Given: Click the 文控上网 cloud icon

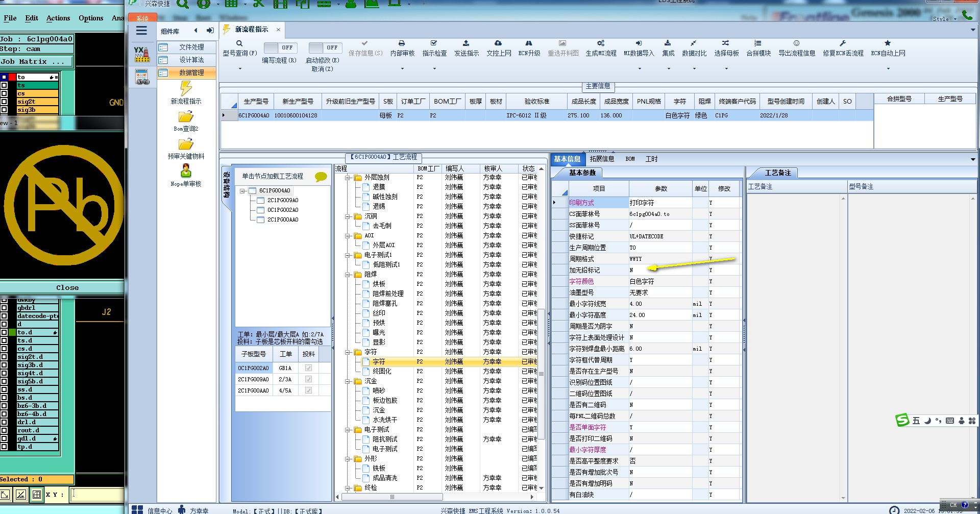Looking at the screenshot, I should pyautogui.click(x=498, y=43).
